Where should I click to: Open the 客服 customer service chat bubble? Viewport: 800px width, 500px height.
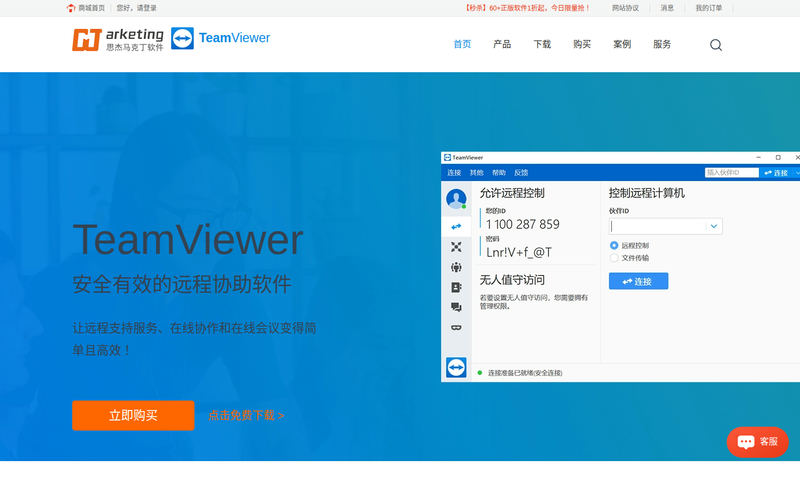757,441
